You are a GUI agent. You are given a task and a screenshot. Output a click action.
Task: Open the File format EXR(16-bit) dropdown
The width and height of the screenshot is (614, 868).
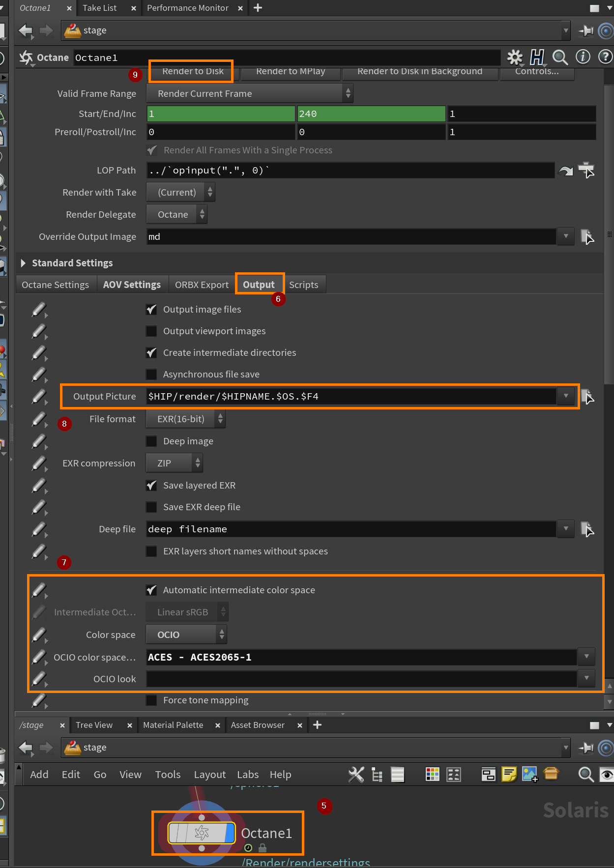tap(186, 419)
